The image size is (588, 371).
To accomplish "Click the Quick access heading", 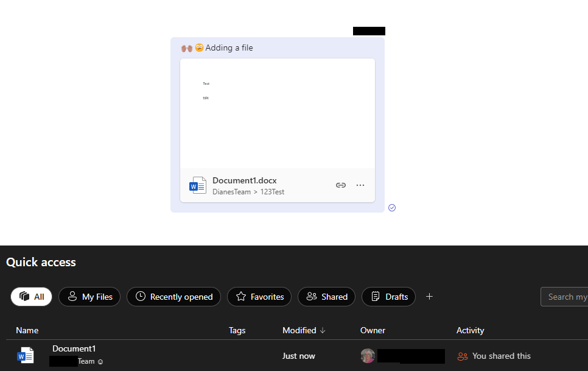I will pos(41,262).
